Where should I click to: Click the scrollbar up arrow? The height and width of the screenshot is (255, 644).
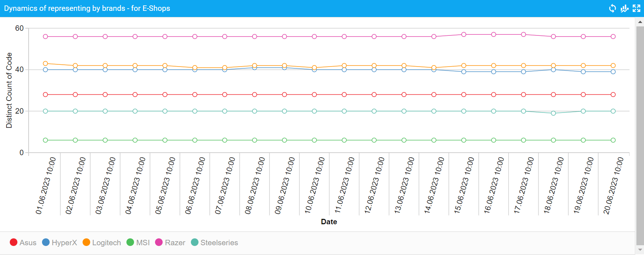(640, 22)
